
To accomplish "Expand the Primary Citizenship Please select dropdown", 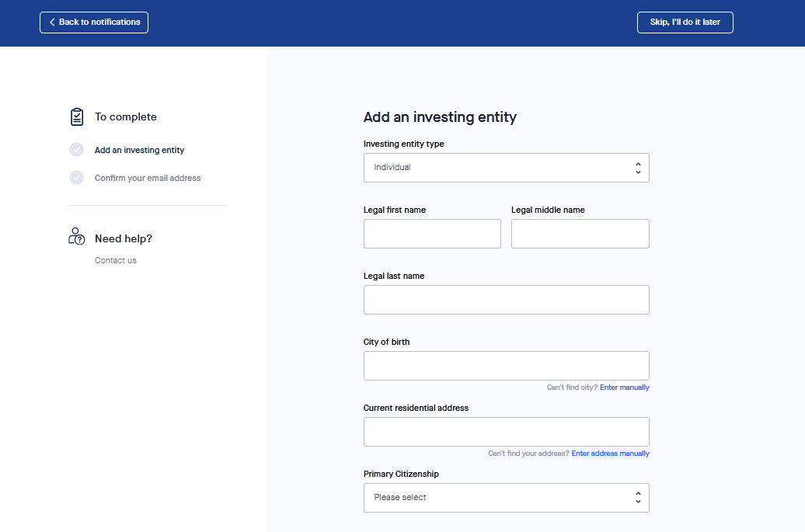I will (505, 498).
